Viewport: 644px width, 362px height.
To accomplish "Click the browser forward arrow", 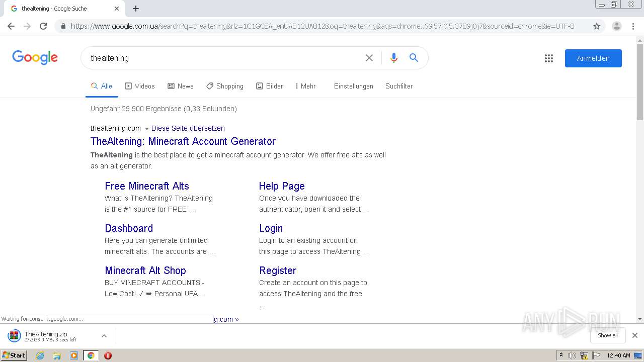I will [27, 26].
